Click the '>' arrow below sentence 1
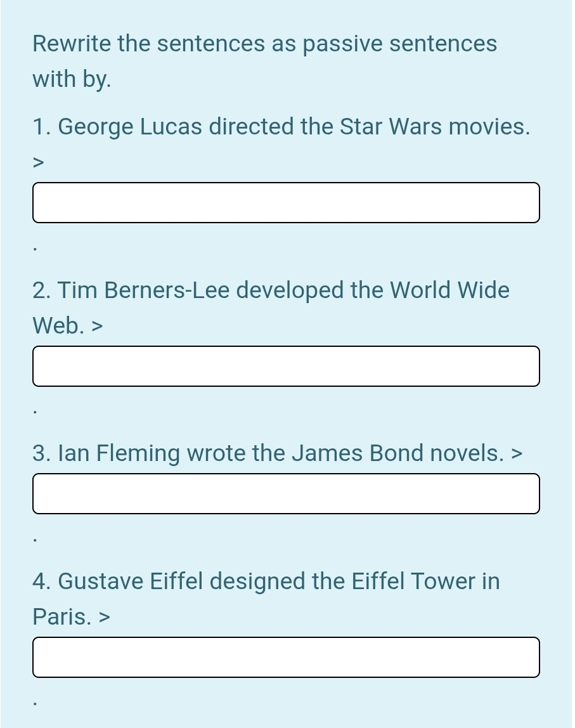The width and height of the screenshot is (575, 728). click(x=39, y=163)
